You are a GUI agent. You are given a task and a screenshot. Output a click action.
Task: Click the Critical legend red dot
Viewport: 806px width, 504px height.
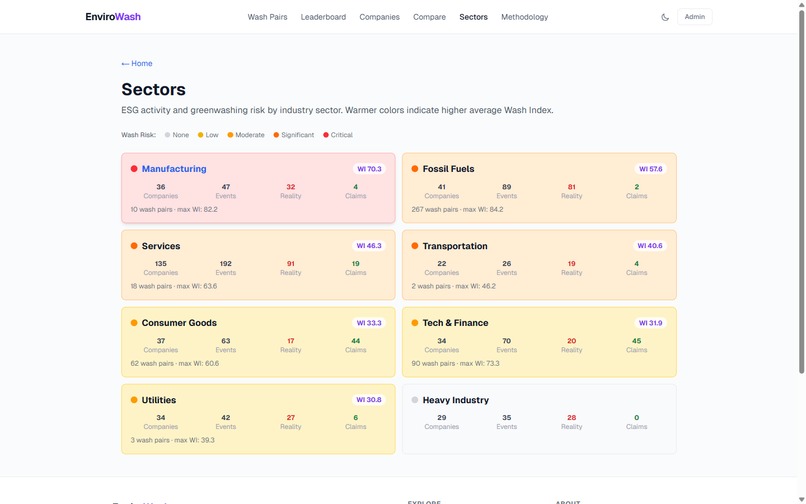325,135
